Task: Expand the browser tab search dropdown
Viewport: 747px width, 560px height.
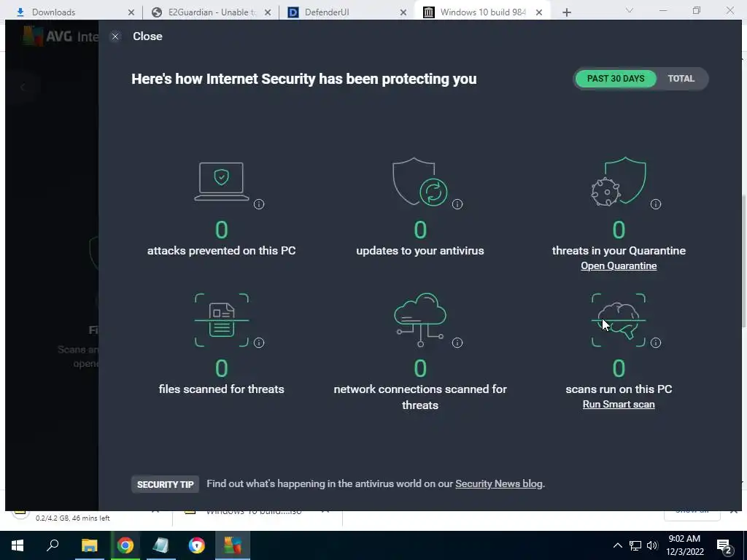Action: [630, 10]
